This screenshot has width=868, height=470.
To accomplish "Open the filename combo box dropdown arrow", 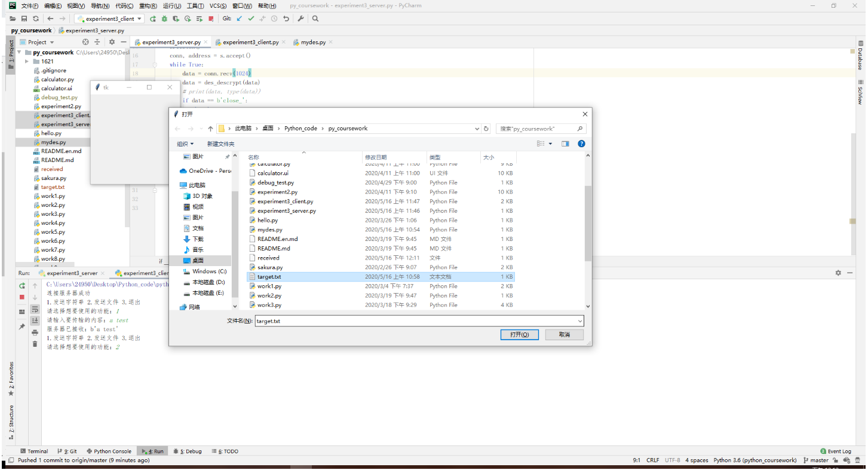I will coord(579,321).
